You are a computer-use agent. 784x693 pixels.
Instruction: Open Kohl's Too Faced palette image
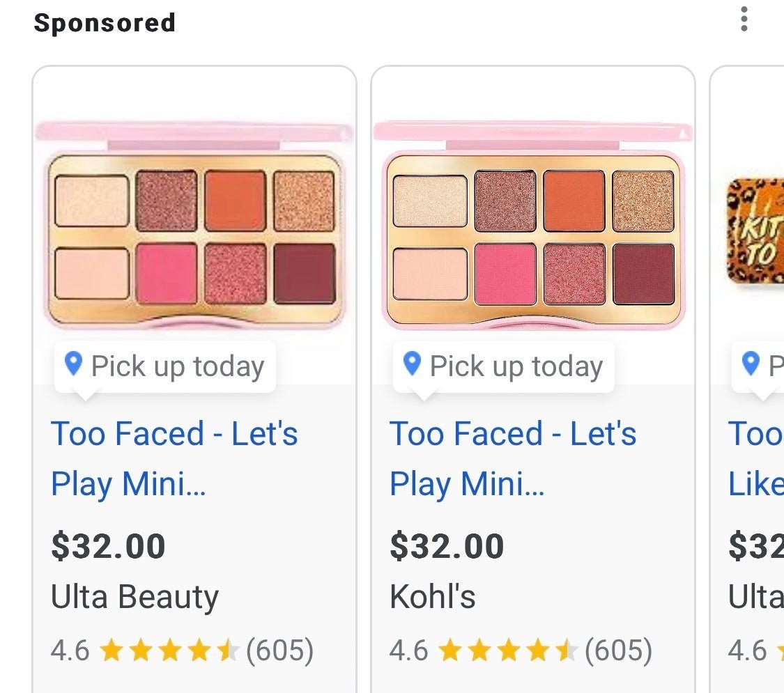click(x=533, y=225)
